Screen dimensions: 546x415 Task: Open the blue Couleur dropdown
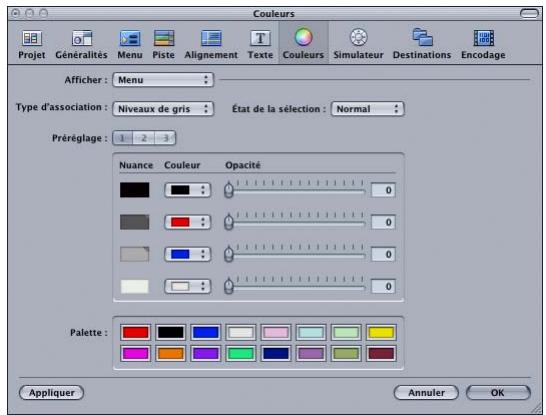(x=188, y=254)
